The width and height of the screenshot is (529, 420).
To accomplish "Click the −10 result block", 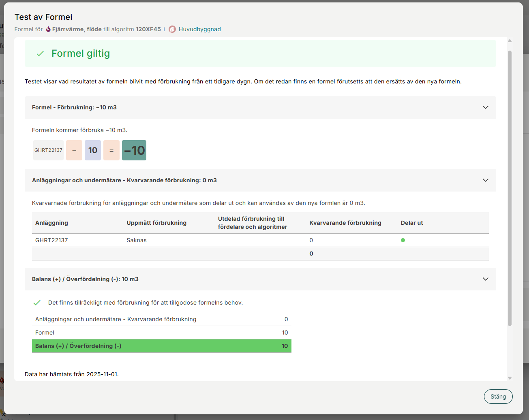I will (134, 150).
